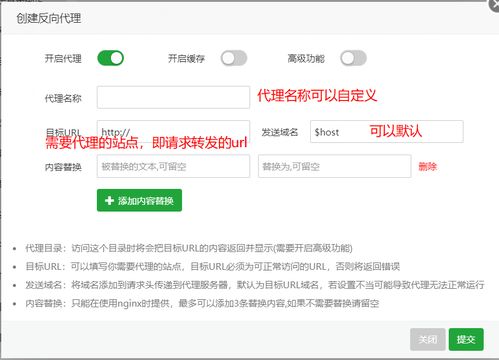This screenshot has width=499, height=360.
Task: Click into the 代理名称 input field
Action: click(173, 97)
